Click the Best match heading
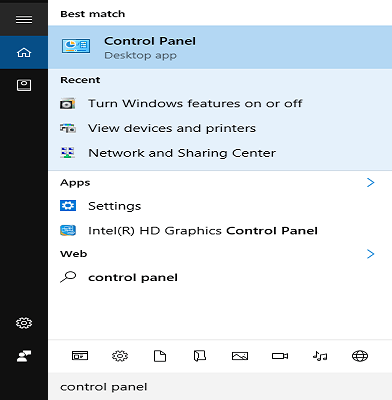 point(93,14)
